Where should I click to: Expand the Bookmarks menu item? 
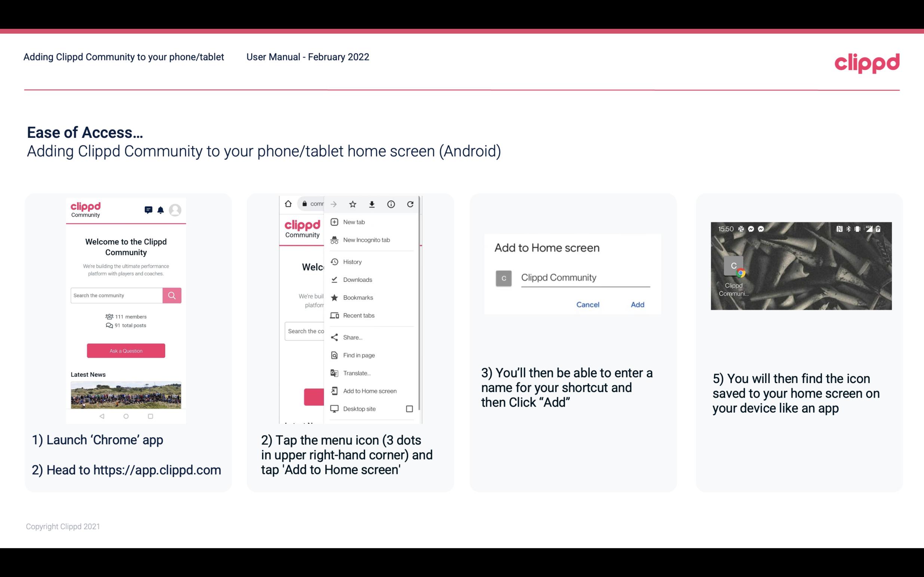point(357,297)
